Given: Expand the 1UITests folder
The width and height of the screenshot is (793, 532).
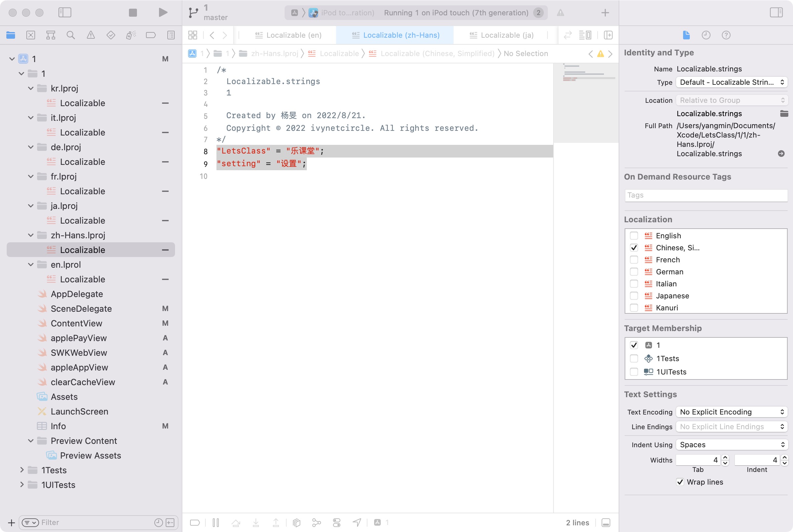Looking at the screenshot, I should [22, 485].
